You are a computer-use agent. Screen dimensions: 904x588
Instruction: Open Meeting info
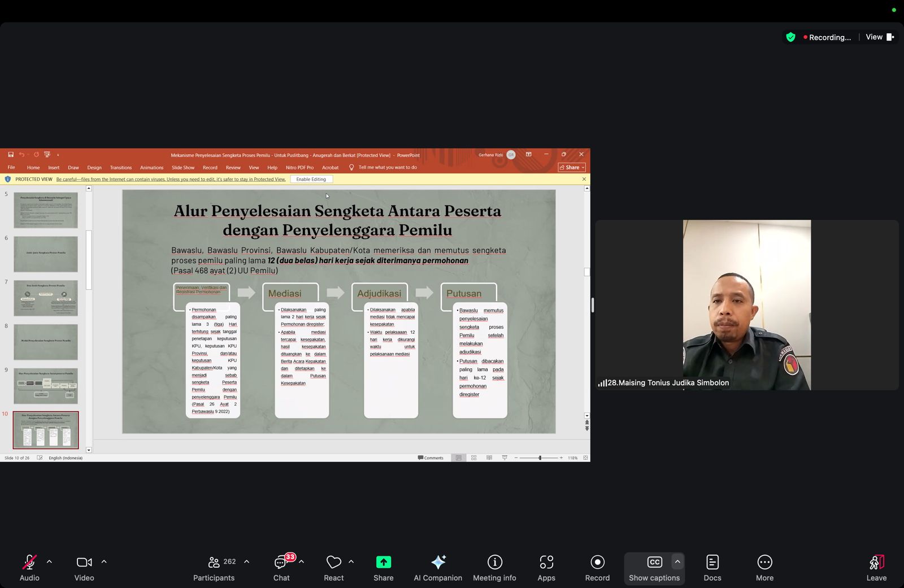494,568
